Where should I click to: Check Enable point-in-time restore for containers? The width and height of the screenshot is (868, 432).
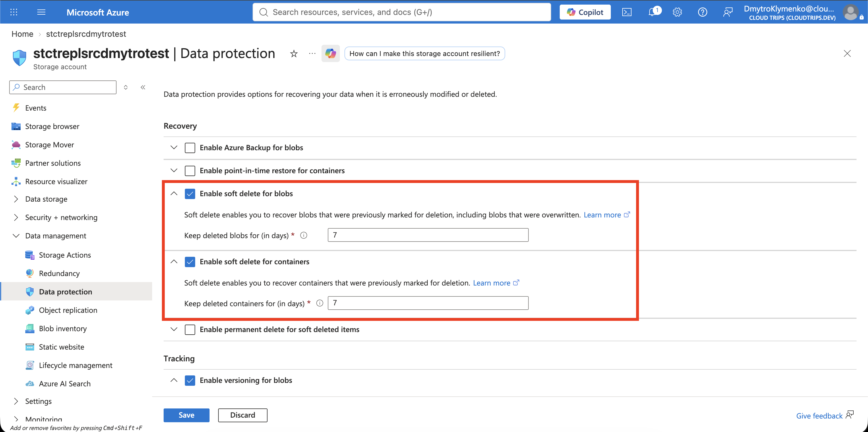tap(190, 171)
